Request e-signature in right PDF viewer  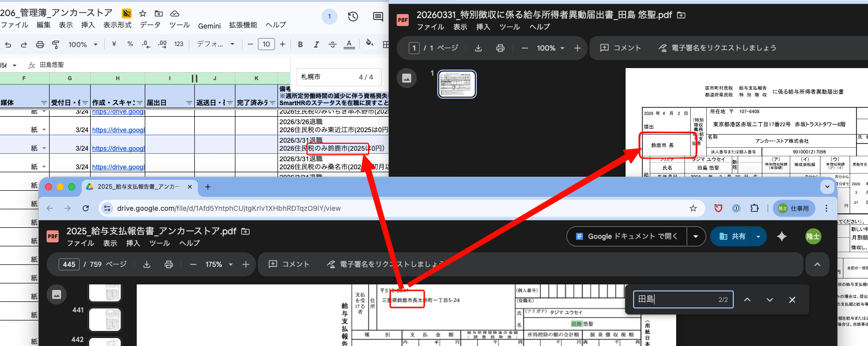click(717, 48)
